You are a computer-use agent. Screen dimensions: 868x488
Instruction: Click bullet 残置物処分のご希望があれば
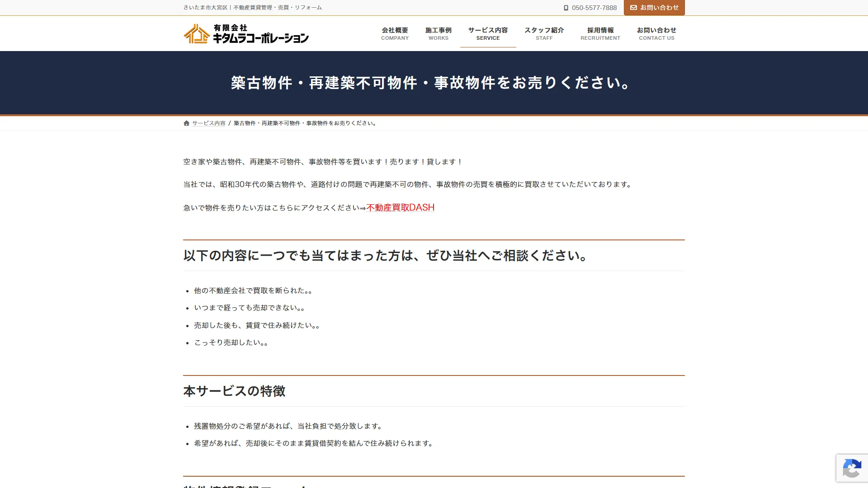[289, 426]
